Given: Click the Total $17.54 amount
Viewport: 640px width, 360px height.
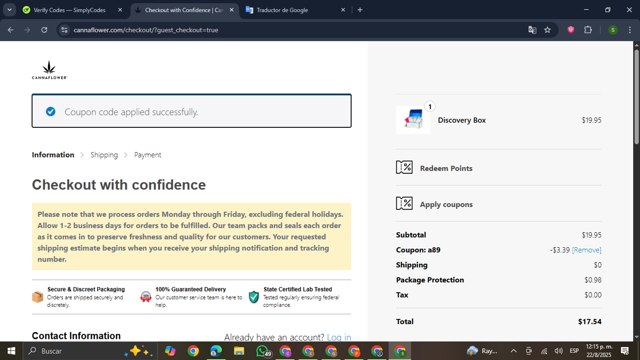Looking at the screenshot, I should click(x=589, y=321).
